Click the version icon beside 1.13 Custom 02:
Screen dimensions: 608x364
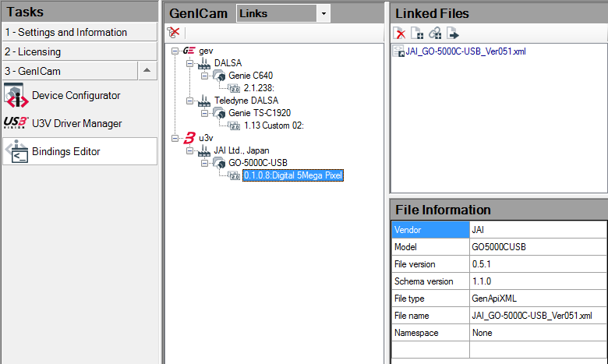[234, 125]
